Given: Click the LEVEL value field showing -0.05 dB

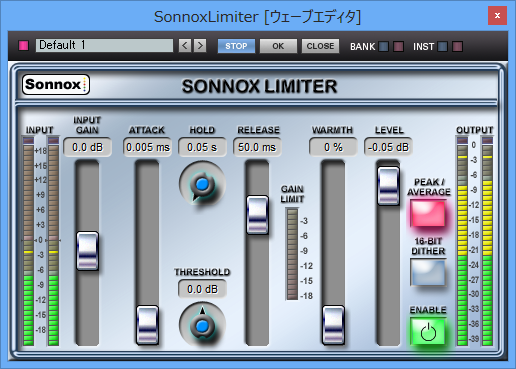Looking at the screenshot, I should point(388,147).
